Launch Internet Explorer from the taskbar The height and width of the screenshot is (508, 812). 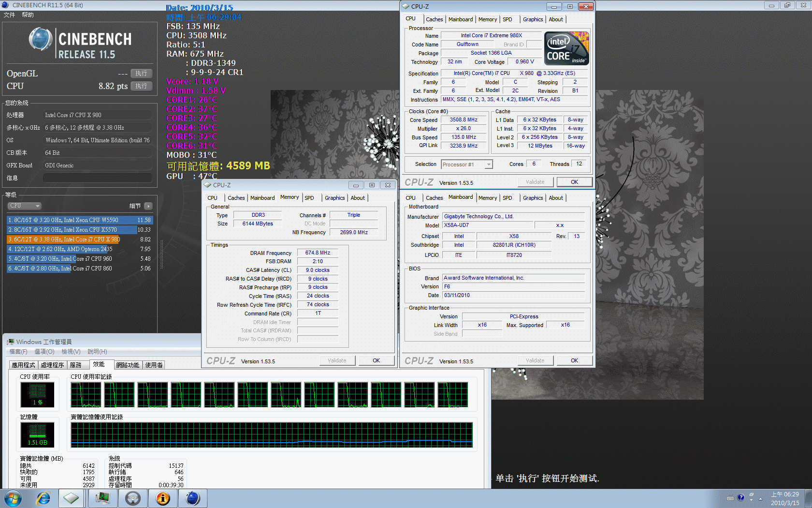point(43,498)
